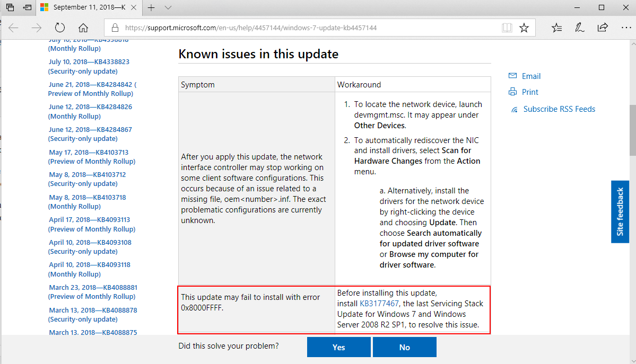Open the browser home page

[83, 28]
